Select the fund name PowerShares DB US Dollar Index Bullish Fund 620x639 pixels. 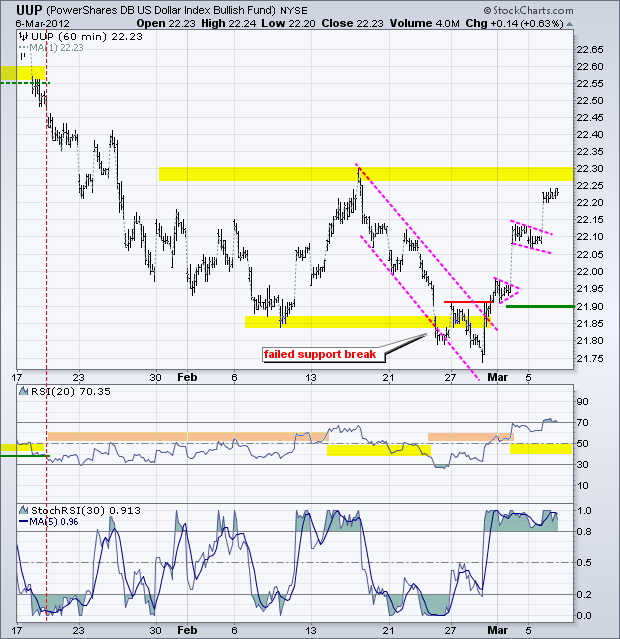[x=160, y=10]
